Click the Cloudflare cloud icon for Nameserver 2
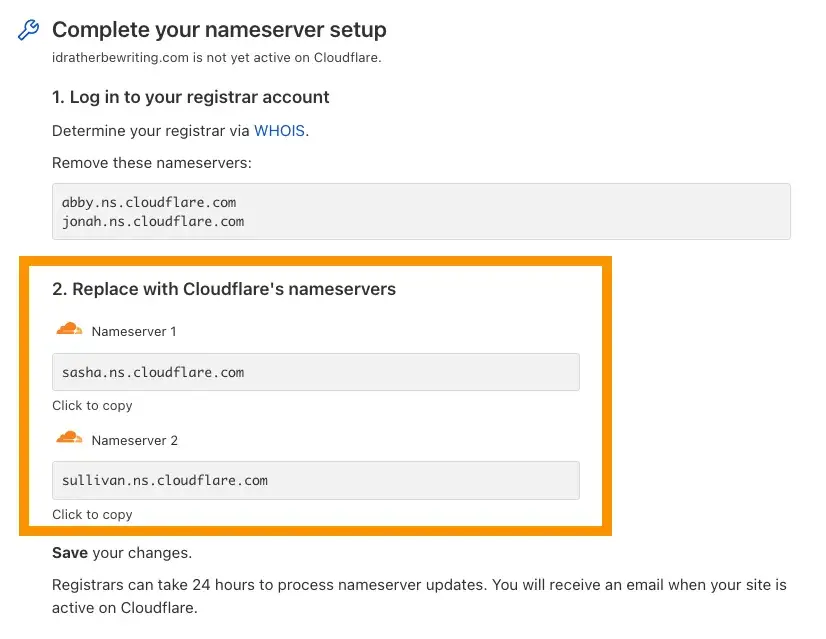The height and width of the screenshot is (639, 826). click(70, 438)
